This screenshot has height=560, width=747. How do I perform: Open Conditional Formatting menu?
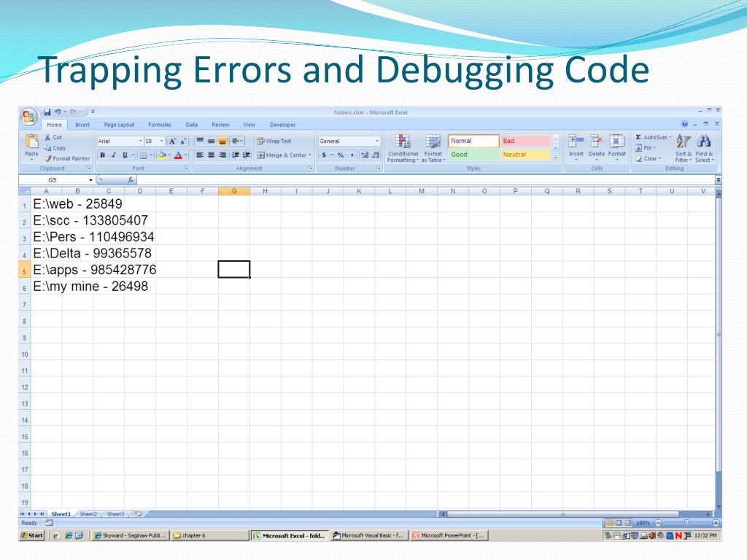tap(403, 148)
